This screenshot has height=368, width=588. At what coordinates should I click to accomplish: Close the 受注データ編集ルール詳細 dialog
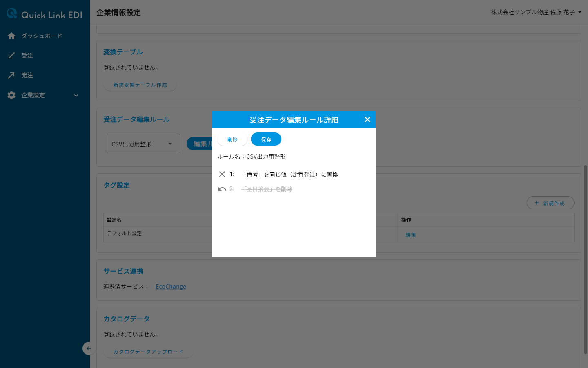point(367,119)
